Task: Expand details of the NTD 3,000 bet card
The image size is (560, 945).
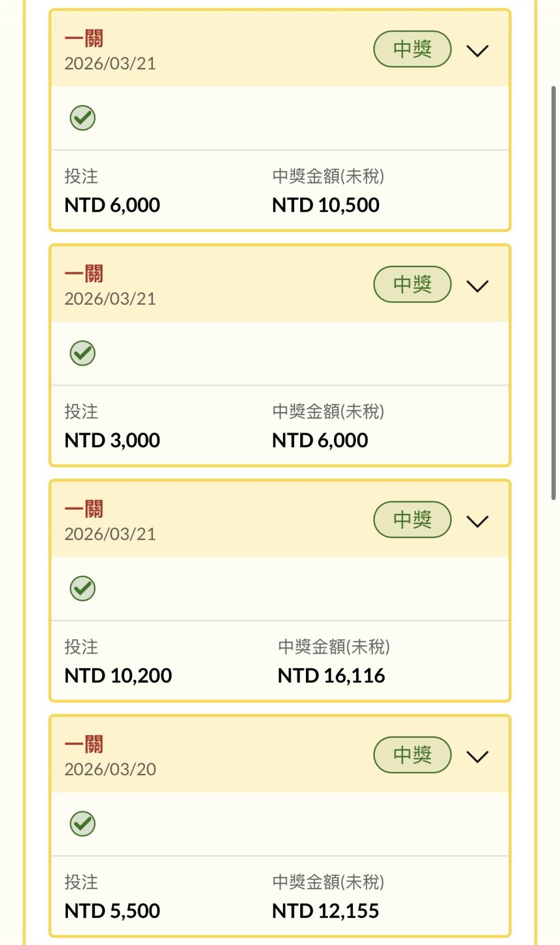Action: pyautogui.click(x=477, y=286)
